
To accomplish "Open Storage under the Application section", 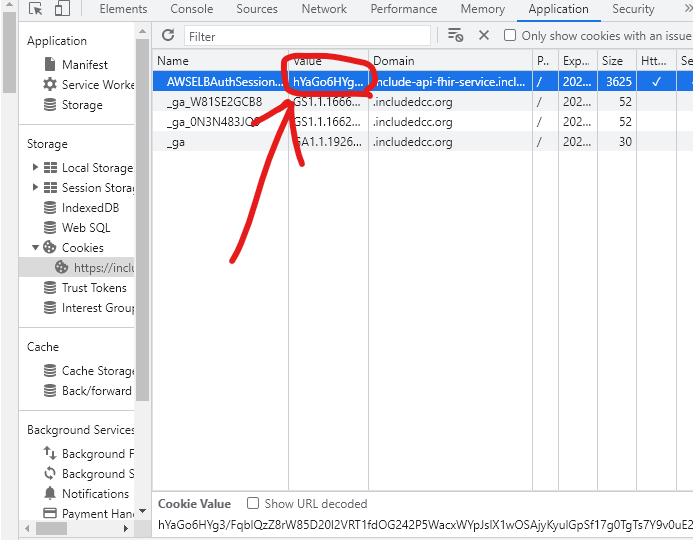I will click(73, 105).
